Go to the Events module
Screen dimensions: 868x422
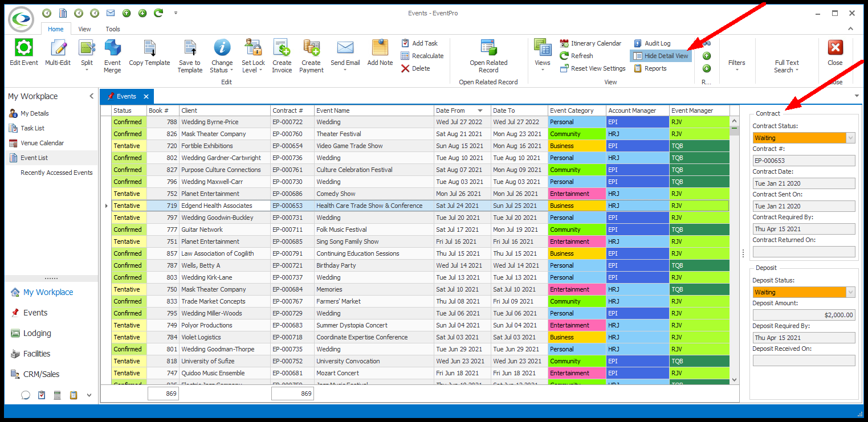click(35, 313)
